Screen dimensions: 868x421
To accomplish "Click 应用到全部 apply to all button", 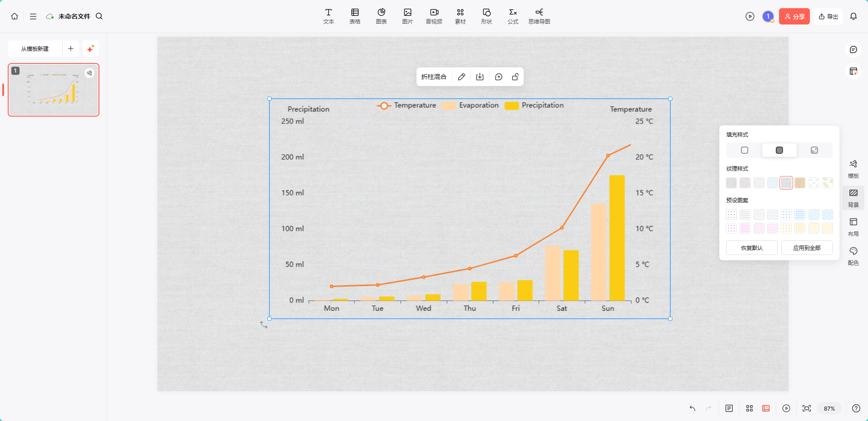I will click(x=807, y=248).
